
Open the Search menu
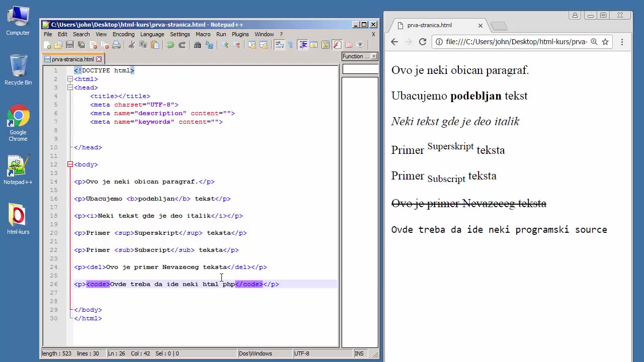[x=81, y=34]
